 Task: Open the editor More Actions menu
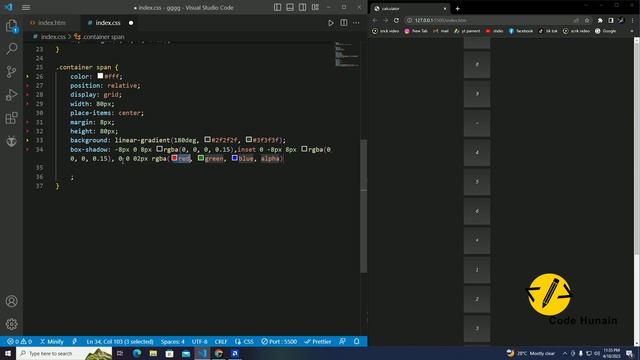click(x=356, y=23)
